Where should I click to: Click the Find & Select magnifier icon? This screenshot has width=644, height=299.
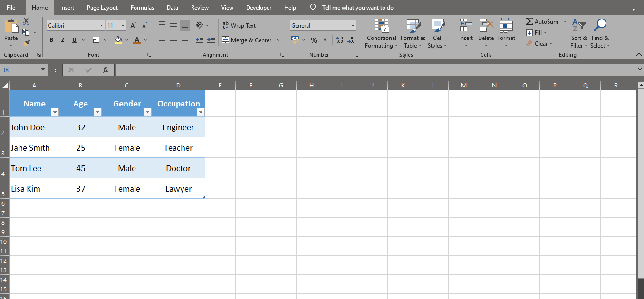[600, 25]
